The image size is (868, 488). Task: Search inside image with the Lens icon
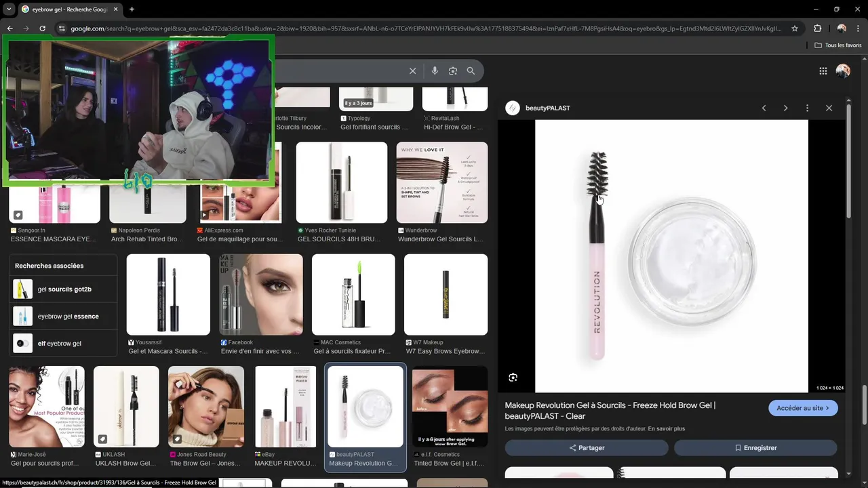tap(513, 378)
